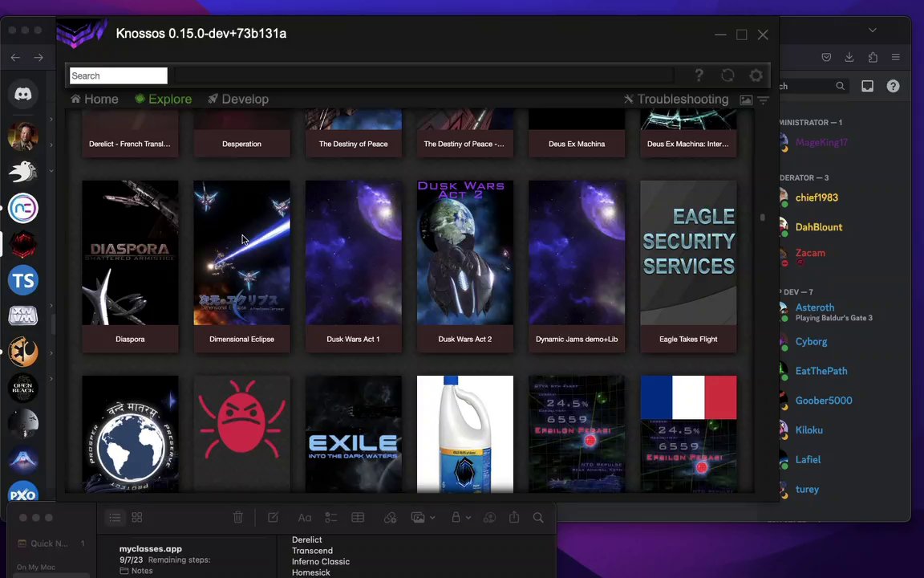The height and width of the screenshot is (578, 924).
Task: Open the Dusk Wars Act 1 tile
Action: tap(354, 267)
